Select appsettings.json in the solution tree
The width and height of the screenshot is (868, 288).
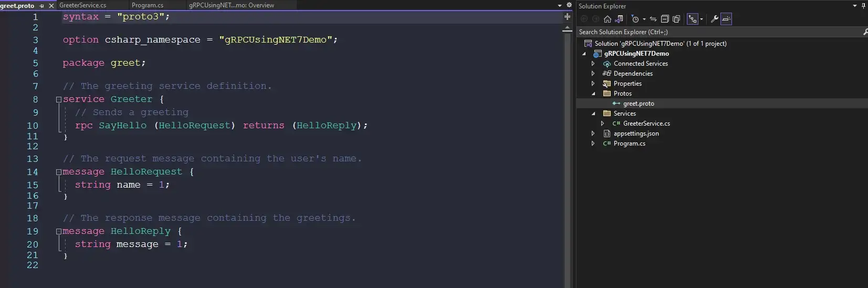point(636,133)
